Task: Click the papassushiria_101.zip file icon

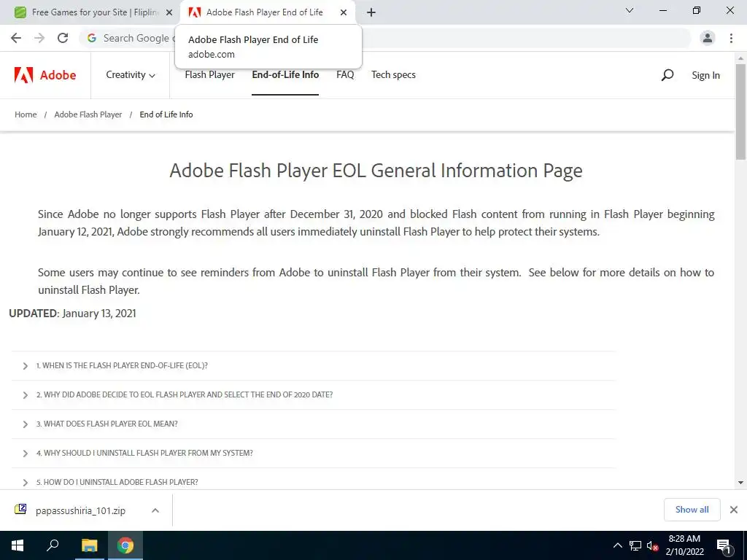Action: click(20, 510)
